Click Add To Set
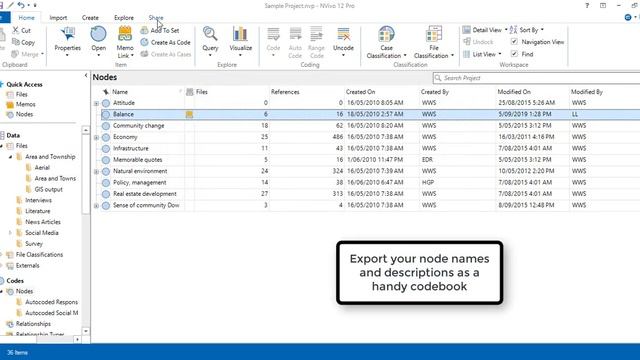This screenshot has height=360, width=640. pyautogui.click(x=160, y=30)
